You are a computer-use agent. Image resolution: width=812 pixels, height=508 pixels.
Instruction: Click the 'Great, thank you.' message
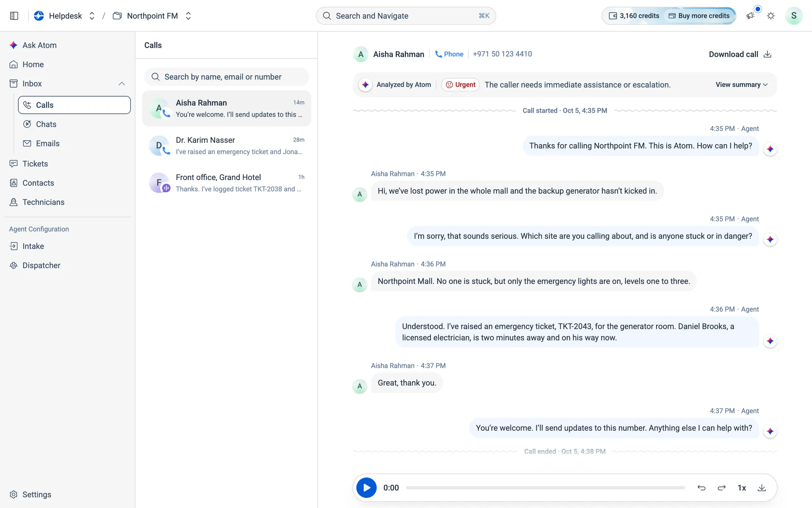[407, 383]
